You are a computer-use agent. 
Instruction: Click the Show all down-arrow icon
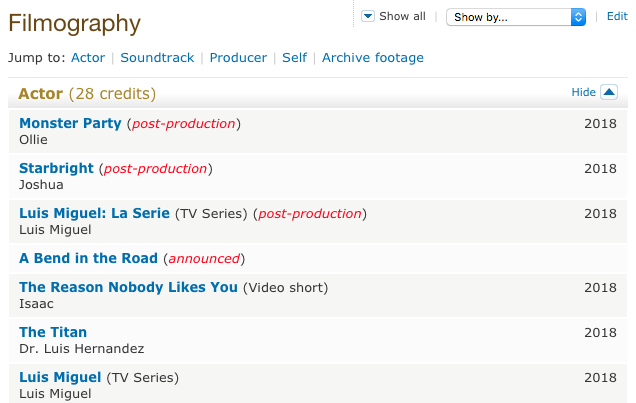click(x=367, y=17)
